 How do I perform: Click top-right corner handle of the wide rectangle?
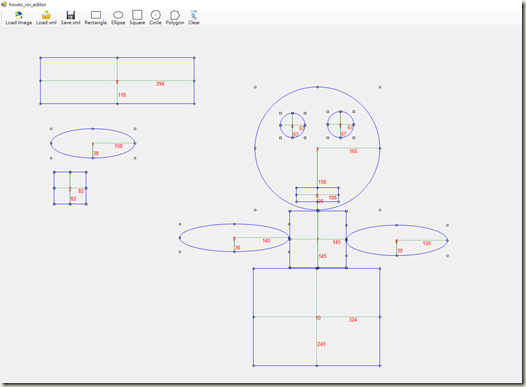[194, 58]
